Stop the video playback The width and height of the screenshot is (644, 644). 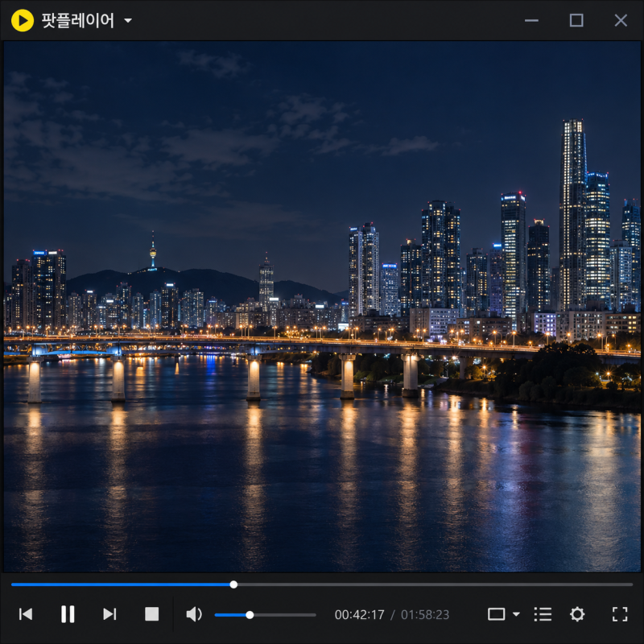click(151, 614)
